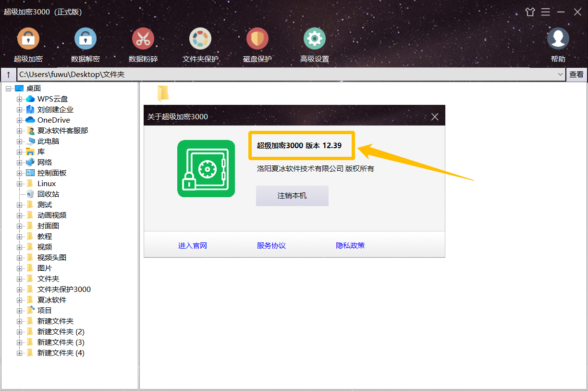Click the 库 library icon
This screenshot has width=588, height=391.
point(31,151)
